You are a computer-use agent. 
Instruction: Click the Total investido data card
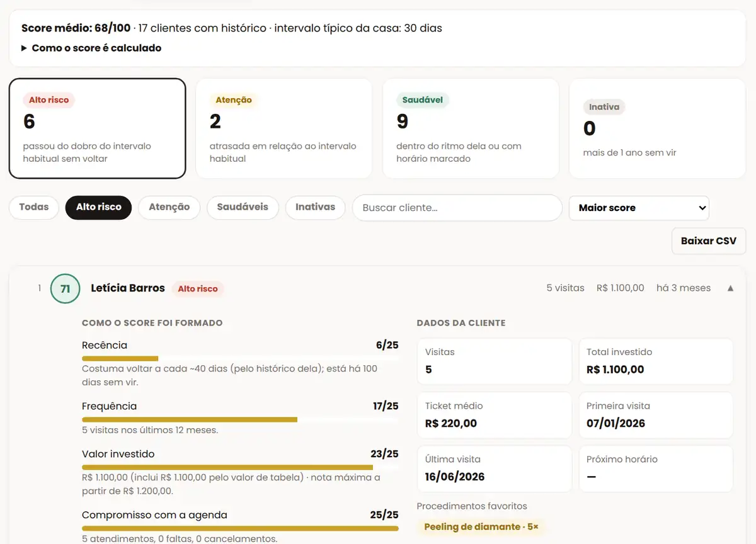656,362
